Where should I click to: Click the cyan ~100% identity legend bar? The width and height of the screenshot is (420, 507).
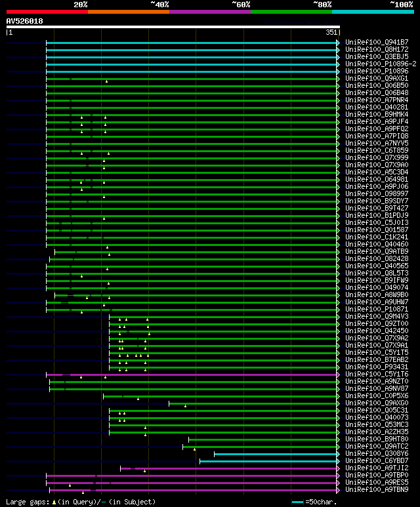point(373,12)
